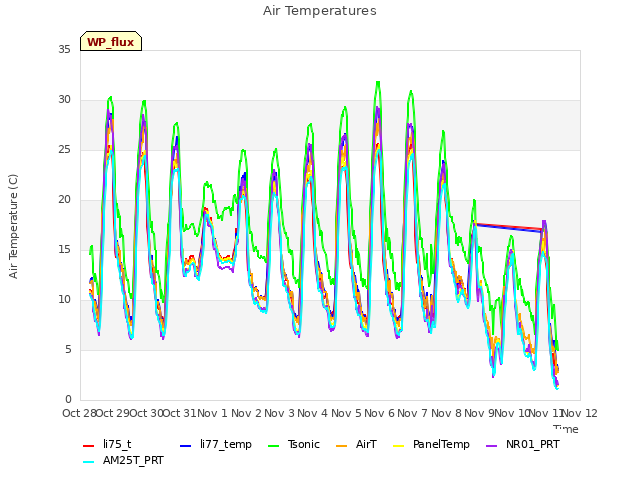Click the red li75_t legend color marker
The width and height of the screenshot is (640, 480).
pyautogui.click(x=89, y=446)
